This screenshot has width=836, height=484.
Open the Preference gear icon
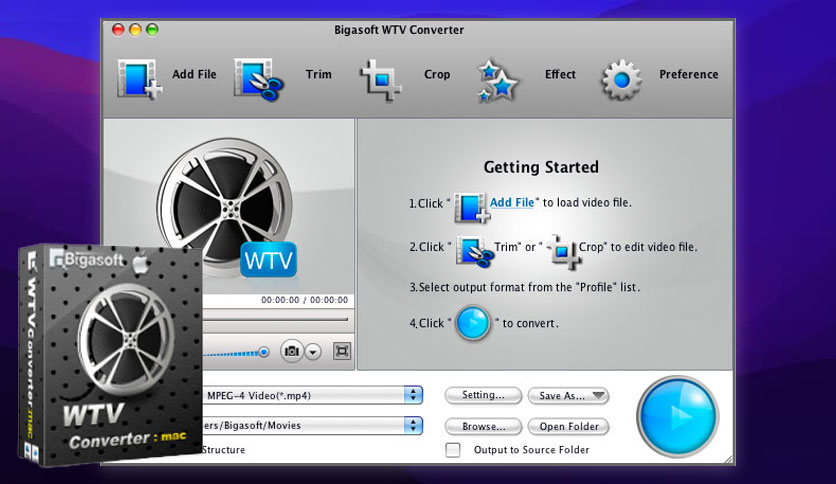(621, 80)
